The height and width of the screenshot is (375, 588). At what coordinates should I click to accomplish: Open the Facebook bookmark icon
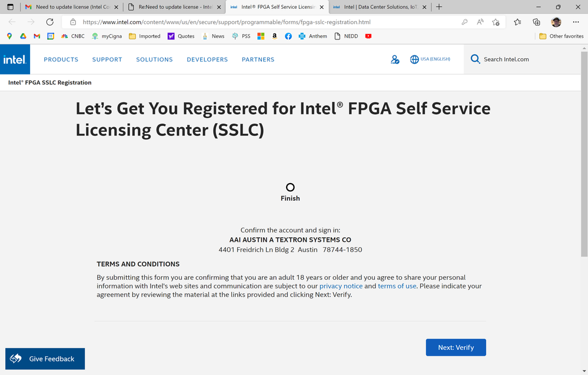click(x=288, y=36)
